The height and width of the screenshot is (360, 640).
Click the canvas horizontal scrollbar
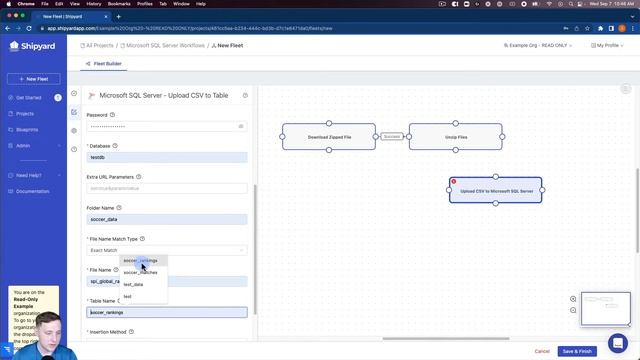446,338
